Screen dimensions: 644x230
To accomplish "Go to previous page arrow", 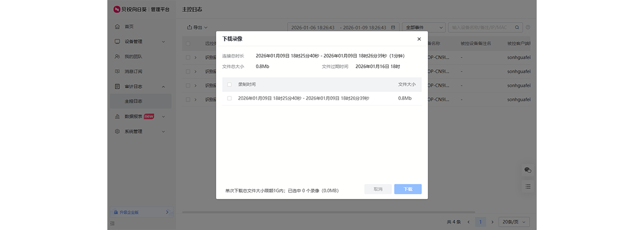I will pos(469,222).
